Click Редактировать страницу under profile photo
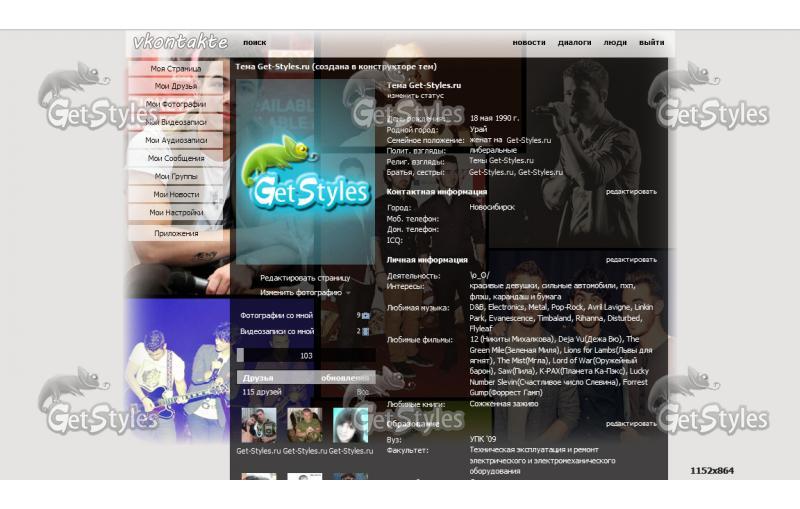Screen dimensions: 800x509 click(x=305, y=278)
